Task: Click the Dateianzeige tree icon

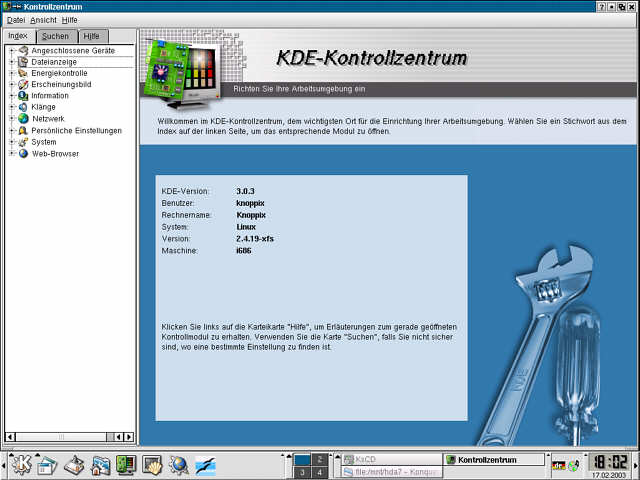Action: (23, 62)
